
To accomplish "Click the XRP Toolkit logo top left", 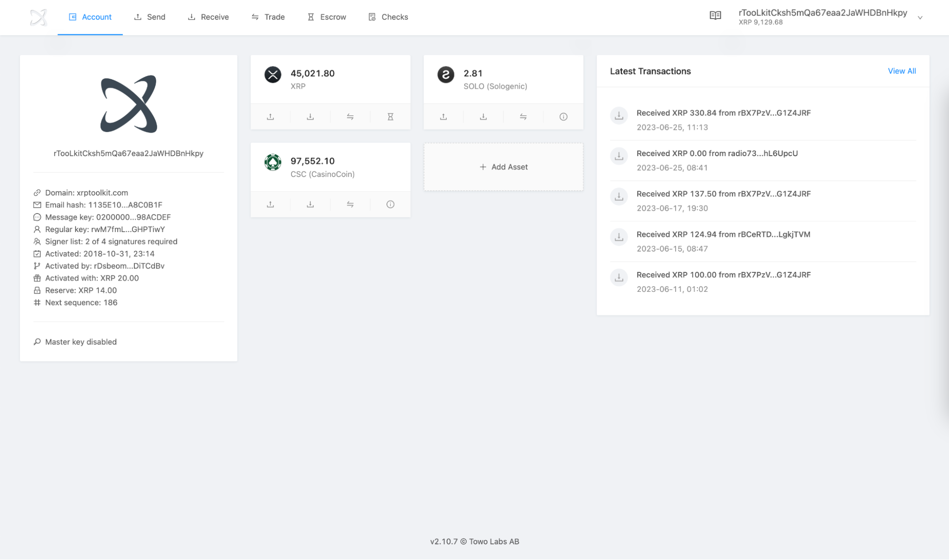I will pos(38,17).
